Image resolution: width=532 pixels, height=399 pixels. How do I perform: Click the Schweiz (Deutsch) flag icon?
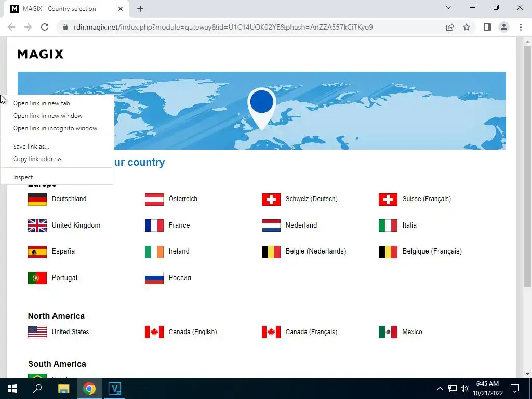click(271, 199)
